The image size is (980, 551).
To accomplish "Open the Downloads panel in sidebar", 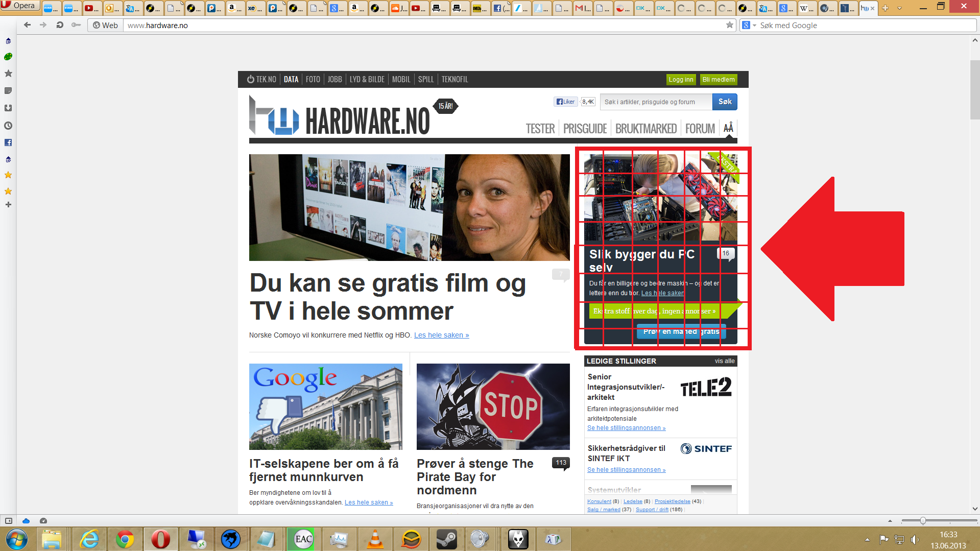I will point(8,108).
